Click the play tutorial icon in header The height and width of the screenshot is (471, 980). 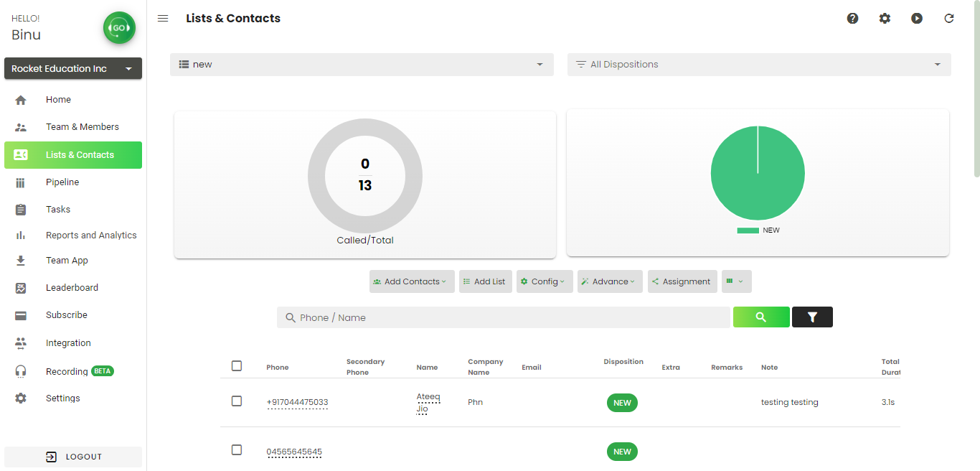917,19
